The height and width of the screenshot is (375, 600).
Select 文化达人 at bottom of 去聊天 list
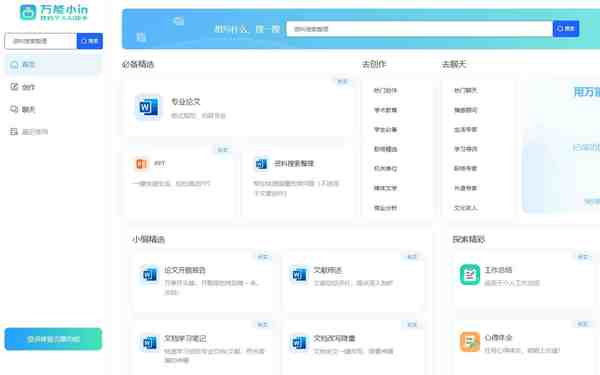click(465, 208)
